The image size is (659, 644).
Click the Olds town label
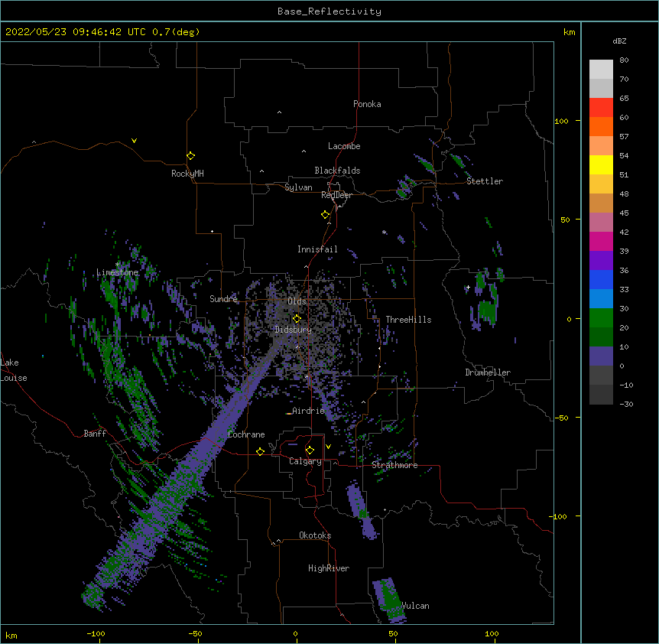pos(297,301)
